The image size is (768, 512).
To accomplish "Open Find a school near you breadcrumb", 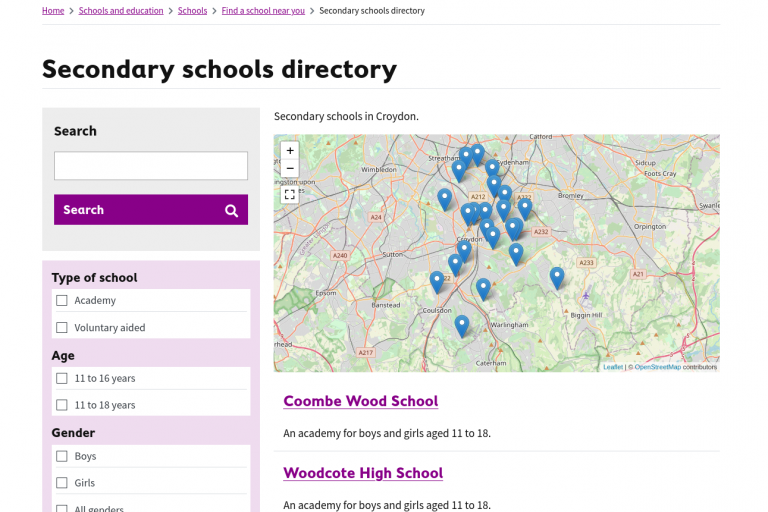I will tap(263, 11).
